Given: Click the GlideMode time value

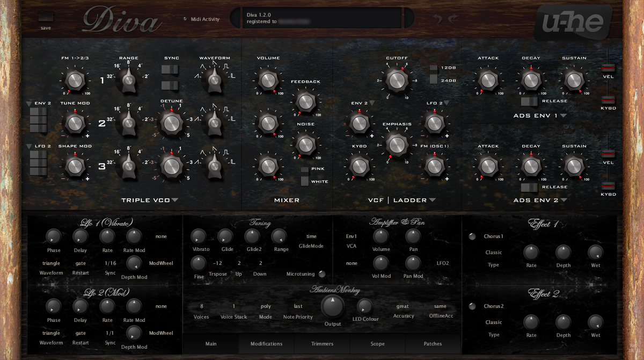Looking at the screenshot, I should (311, 236).
